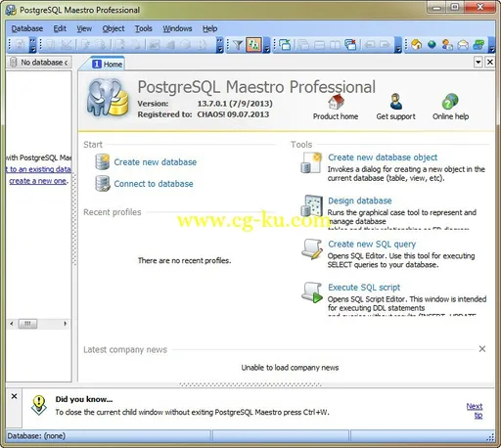This screenshot has height=448, width=501.
Task: Click the green and blue icon after the envelope
Action: (x=478, y=45)
